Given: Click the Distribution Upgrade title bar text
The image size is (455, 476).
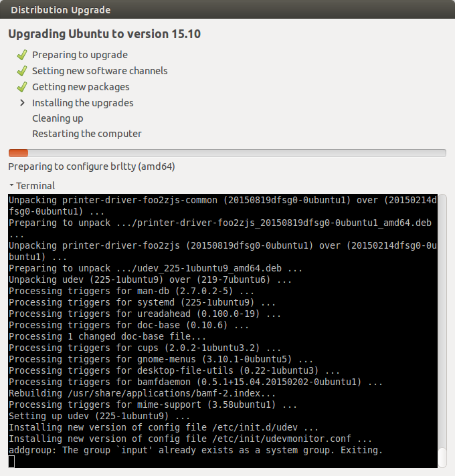Looking at the screenshot, I should click(x=61, y=10).
